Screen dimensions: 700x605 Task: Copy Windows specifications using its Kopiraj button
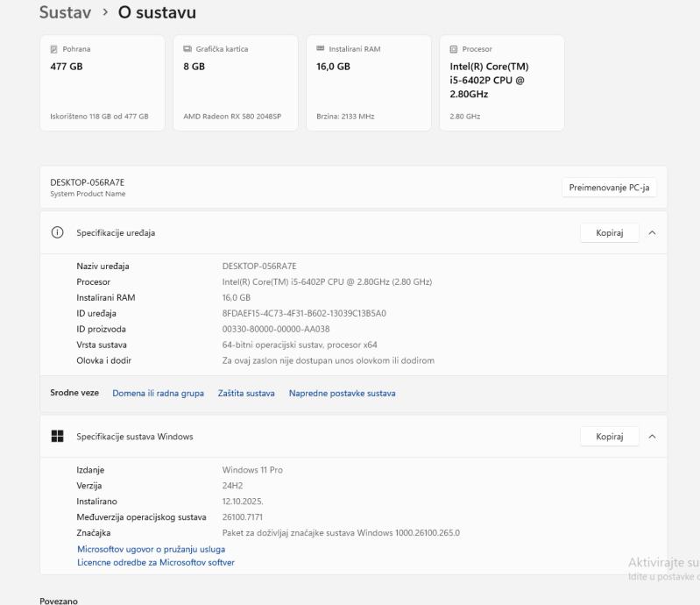click(x=609, y=437)
